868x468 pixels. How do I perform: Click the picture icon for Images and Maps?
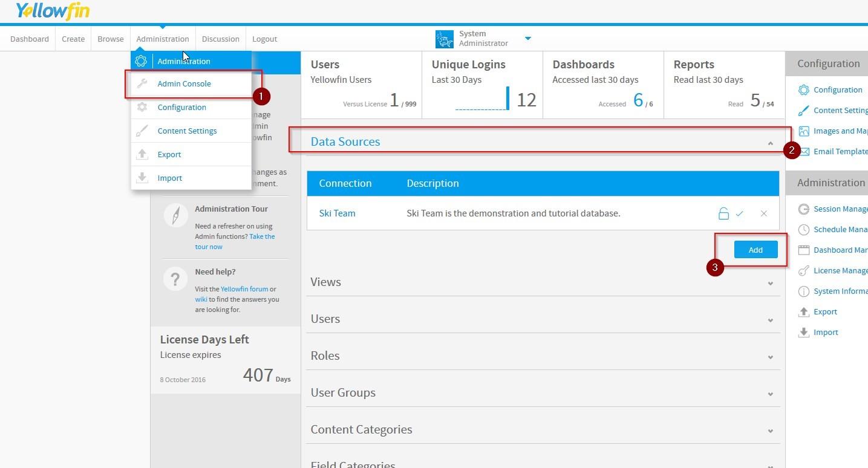click(803, 131)
